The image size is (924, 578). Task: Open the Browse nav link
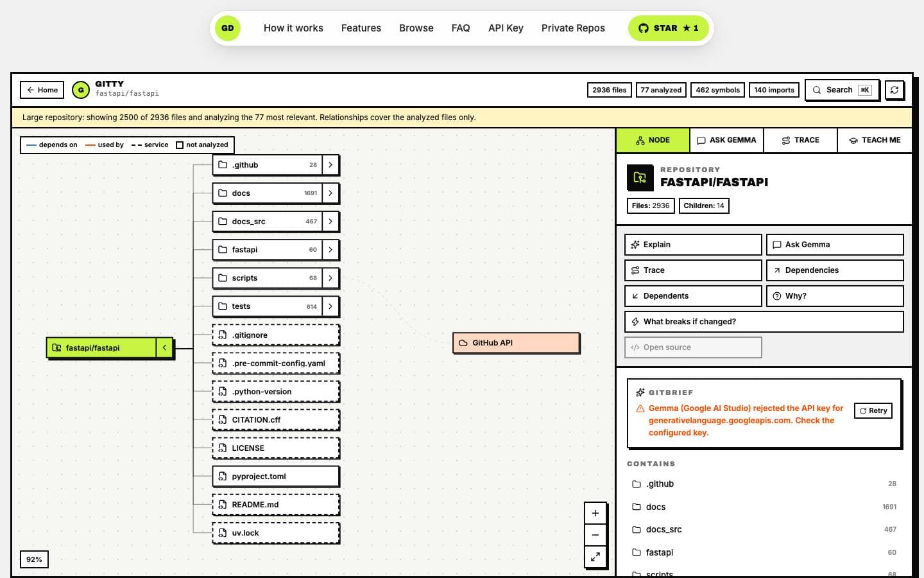416,28
